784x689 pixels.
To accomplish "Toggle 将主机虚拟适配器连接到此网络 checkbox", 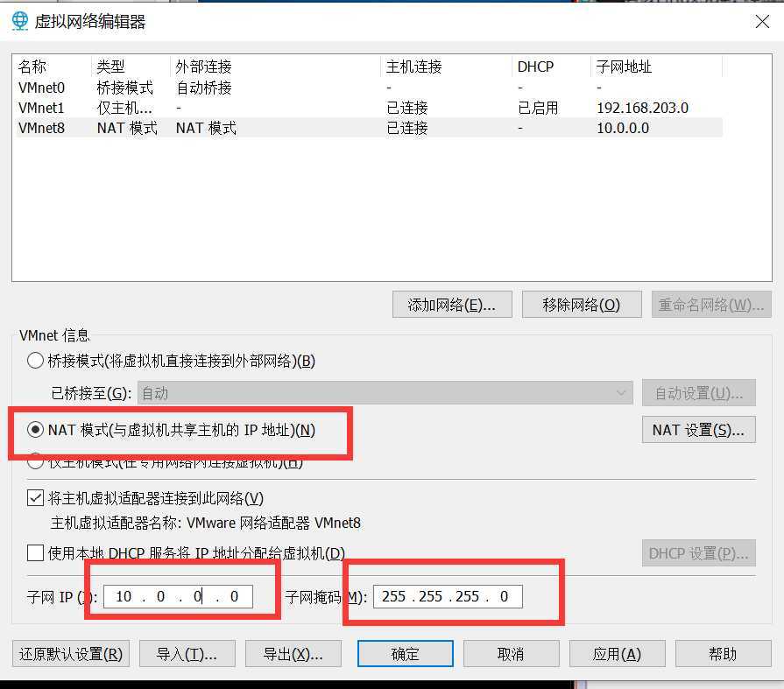I will [x=36, y=497].
